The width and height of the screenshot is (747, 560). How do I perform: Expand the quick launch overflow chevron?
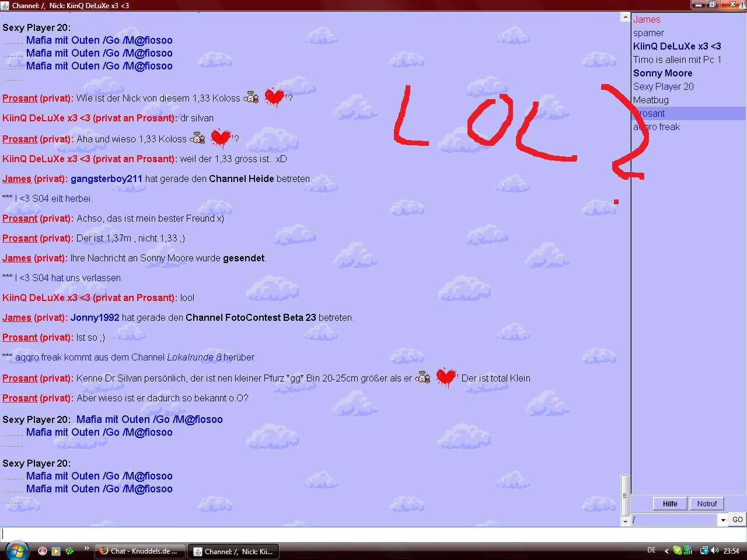86,548
